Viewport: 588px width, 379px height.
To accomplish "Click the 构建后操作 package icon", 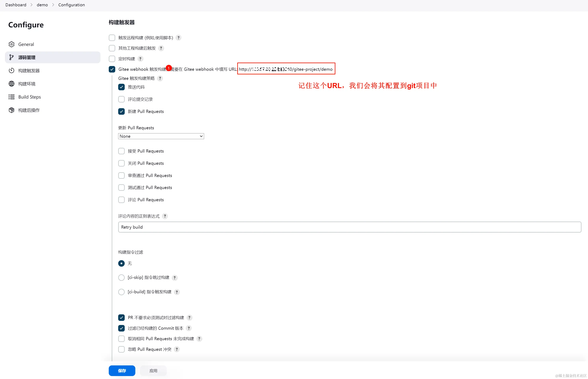I will pos(11,110).
